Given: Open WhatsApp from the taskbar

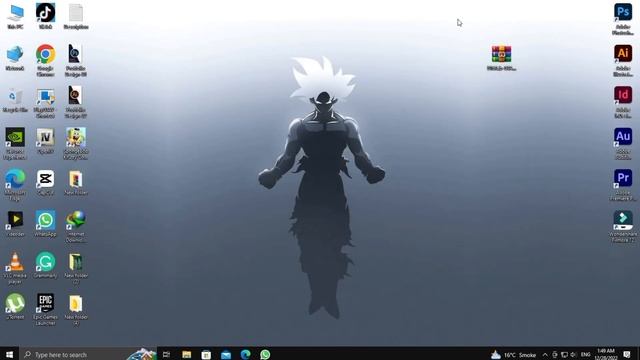Looking at the screenshot, I should (x=265, y=354).
